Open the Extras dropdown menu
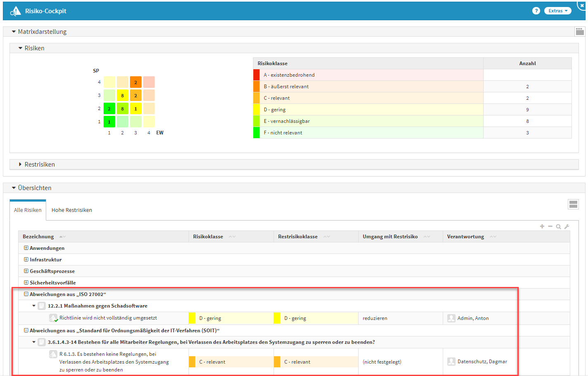Viewport: 588px width, 376px height. [x=557, y=11]
